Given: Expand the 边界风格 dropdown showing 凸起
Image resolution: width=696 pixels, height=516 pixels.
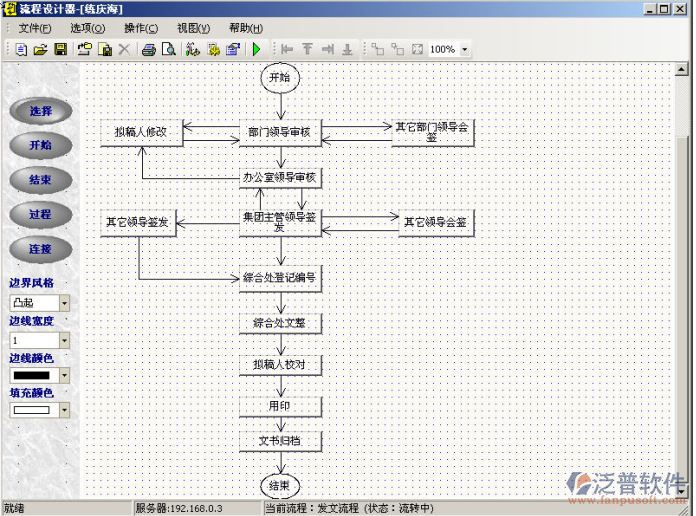Looking at the screenshot, I should (64, 303).
